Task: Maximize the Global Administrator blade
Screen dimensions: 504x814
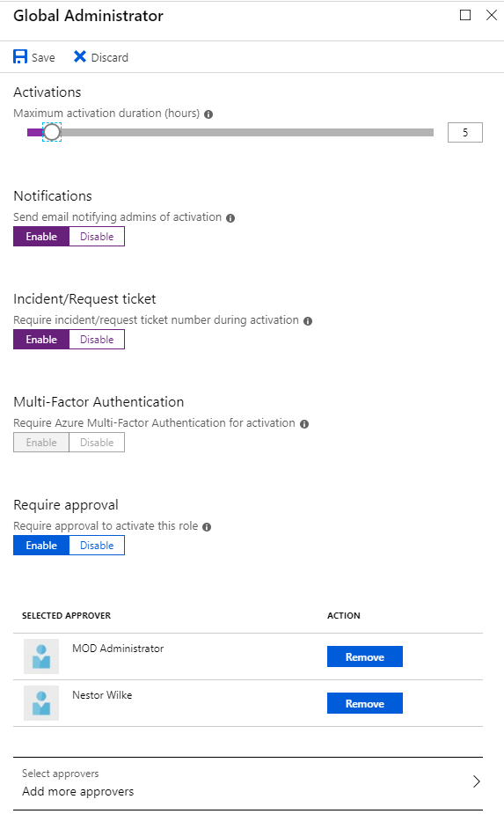Action: tap(465, 15)
